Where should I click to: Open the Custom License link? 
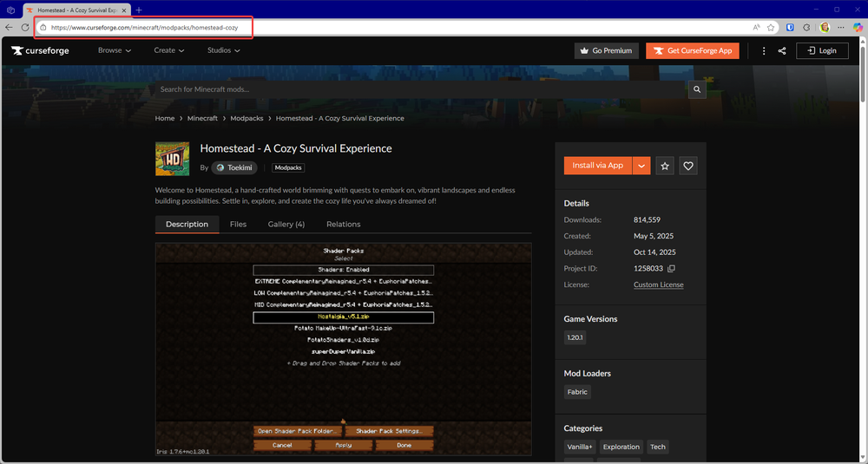click(658, 284)
